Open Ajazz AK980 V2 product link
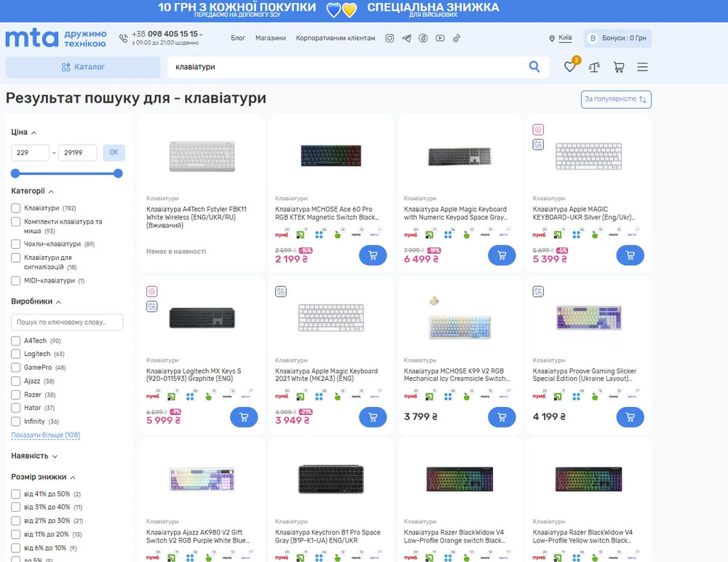Screen dimensions: 728x562 coord(198,537)
